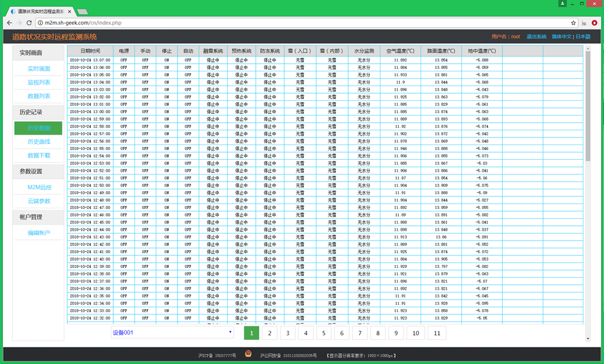Open 数据下载 from the sidebar

pyautogui.click(x=39, y=156)
